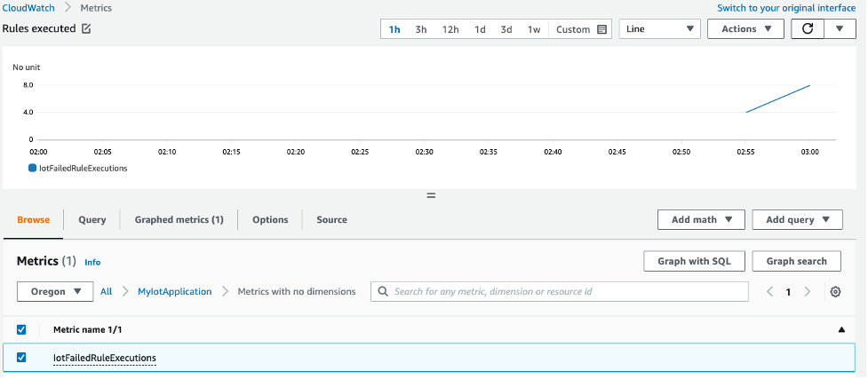Switch to the Source tab
Screen dimensions: 868x379
pyautogui.click(x=331, y=219)
